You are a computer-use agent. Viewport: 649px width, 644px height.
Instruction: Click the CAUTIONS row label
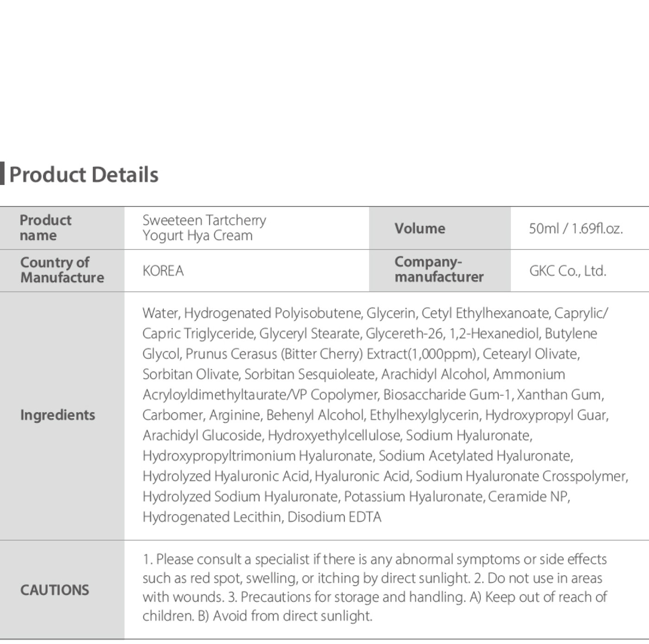pos(55,590)
